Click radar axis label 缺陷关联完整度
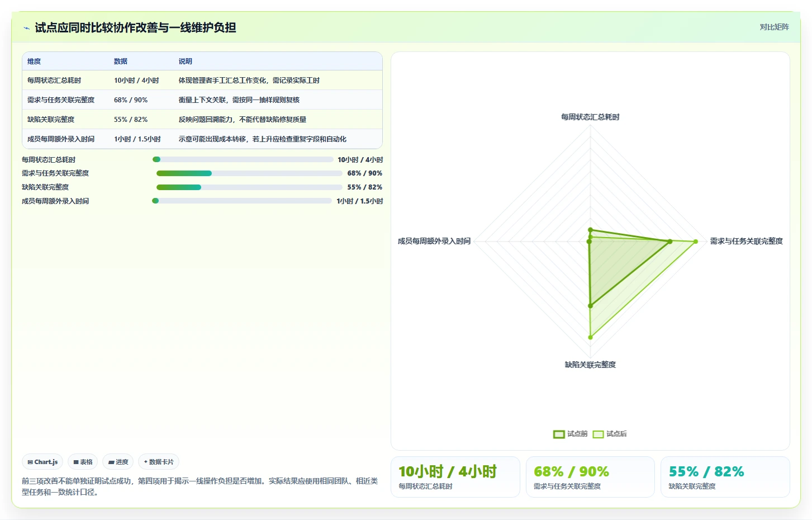The image size is (812, 520). [x=590, y=365]
